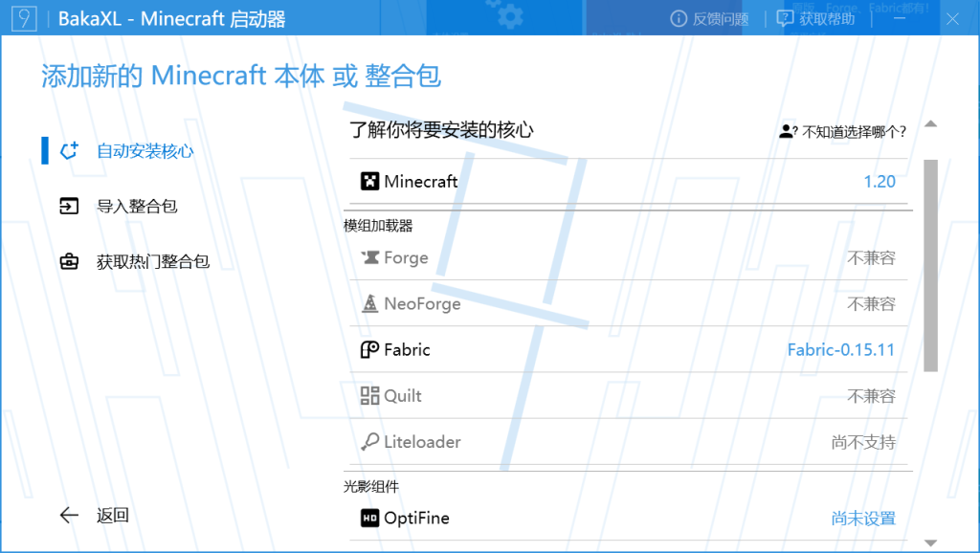
Task: Click the 了解你将要安装的核心 heading
Action: coord(441,129)
